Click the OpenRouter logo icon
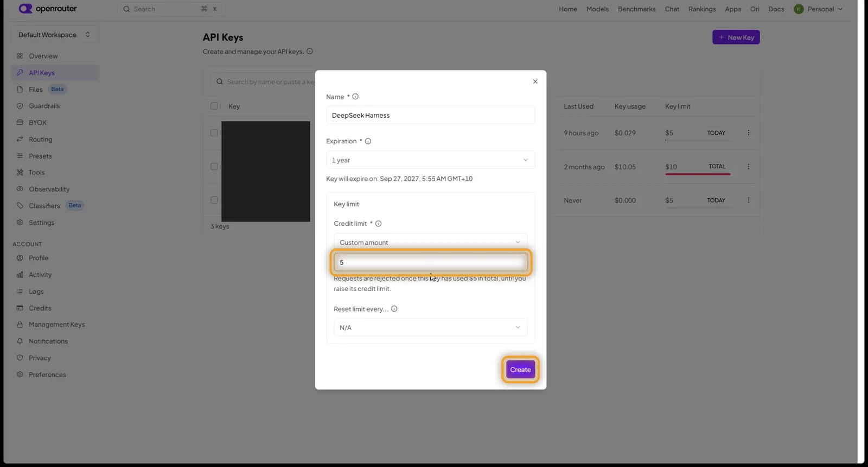 [x=25, y=9]
